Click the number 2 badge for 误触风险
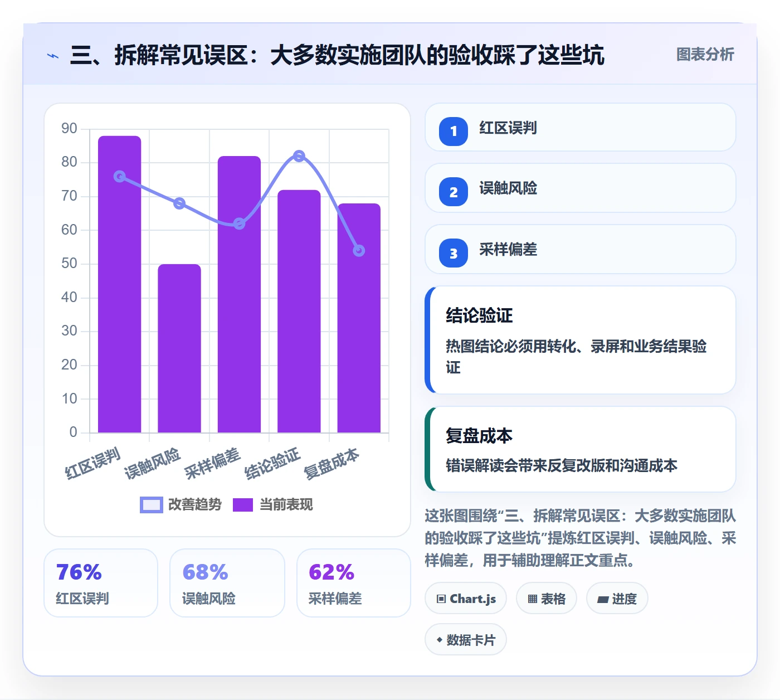The height and width of the screenshot is (700, 780). [x=454, y=192]
